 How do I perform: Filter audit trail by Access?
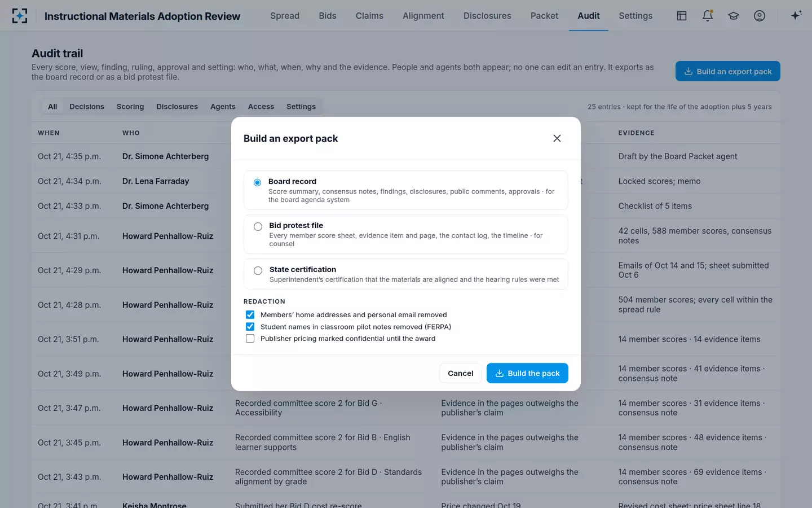click(261, 107)
